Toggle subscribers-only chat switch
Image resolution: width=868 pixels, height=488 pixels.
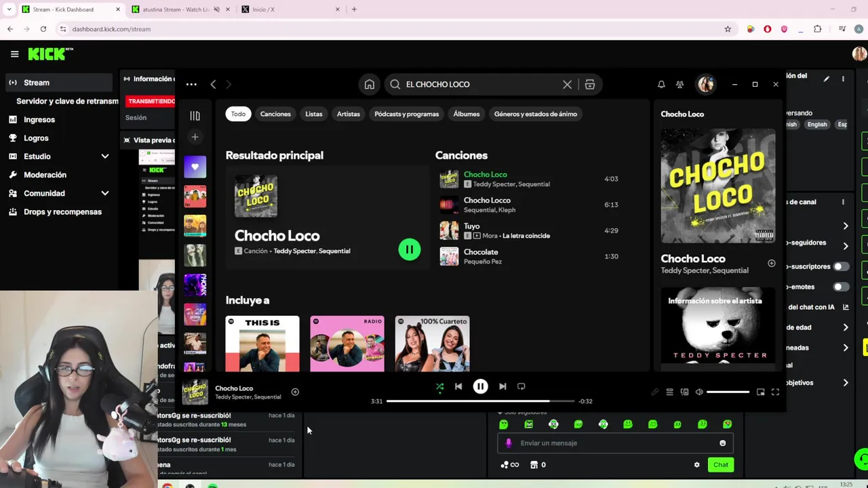841,266
